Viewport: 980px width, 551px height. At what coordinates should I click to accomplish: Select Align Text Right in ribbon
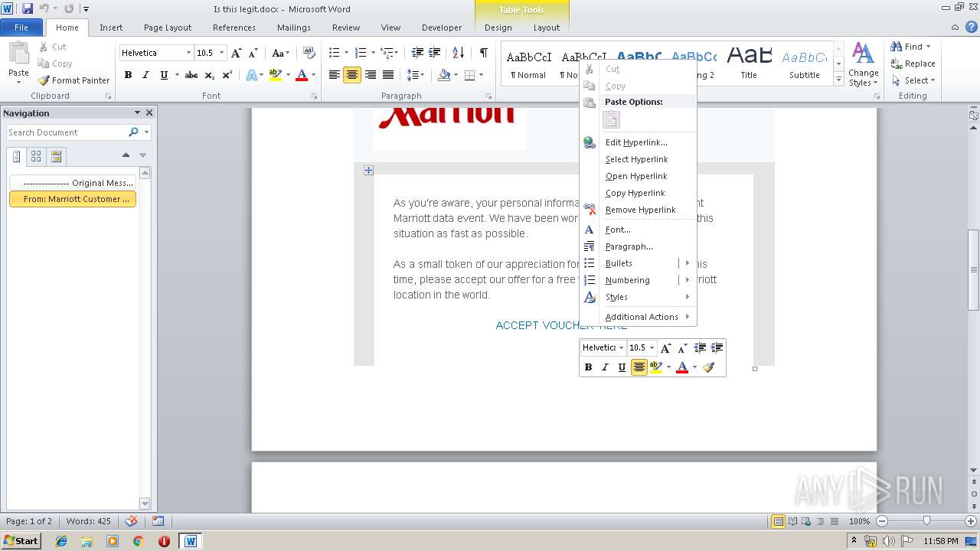tap(371, 75)
